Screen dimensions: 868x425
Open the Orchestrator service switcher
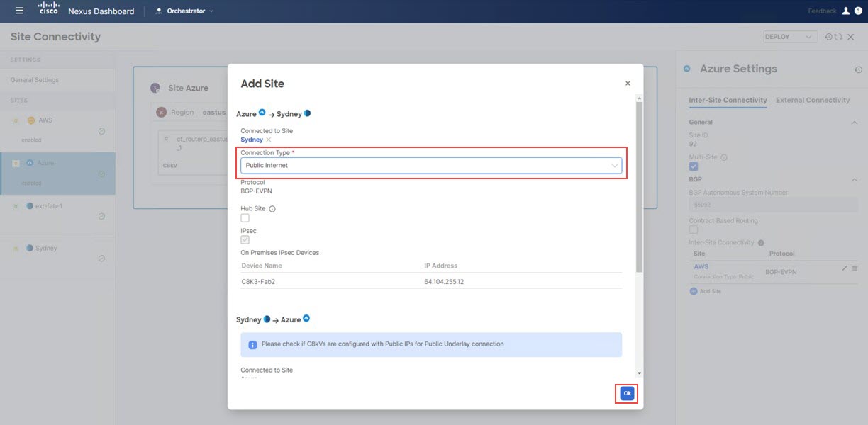point(184,11)
